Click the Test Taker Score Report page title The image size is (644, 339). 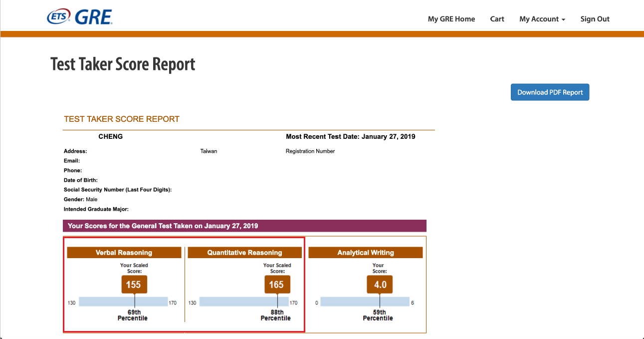click(123, 64)
